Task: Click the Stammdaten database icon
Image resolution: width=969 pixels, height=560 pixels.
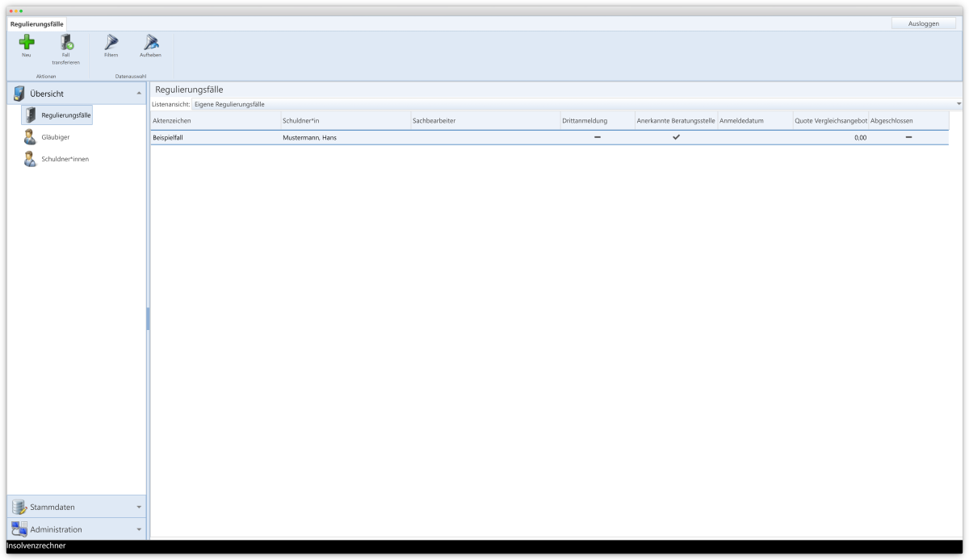Action: click(19, 507)
